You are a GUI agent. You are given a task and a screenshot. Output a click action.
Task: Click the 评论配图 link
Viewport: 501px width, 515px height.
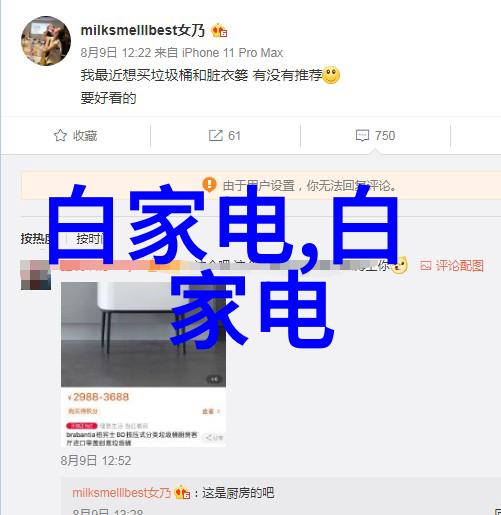click(460, 266)
